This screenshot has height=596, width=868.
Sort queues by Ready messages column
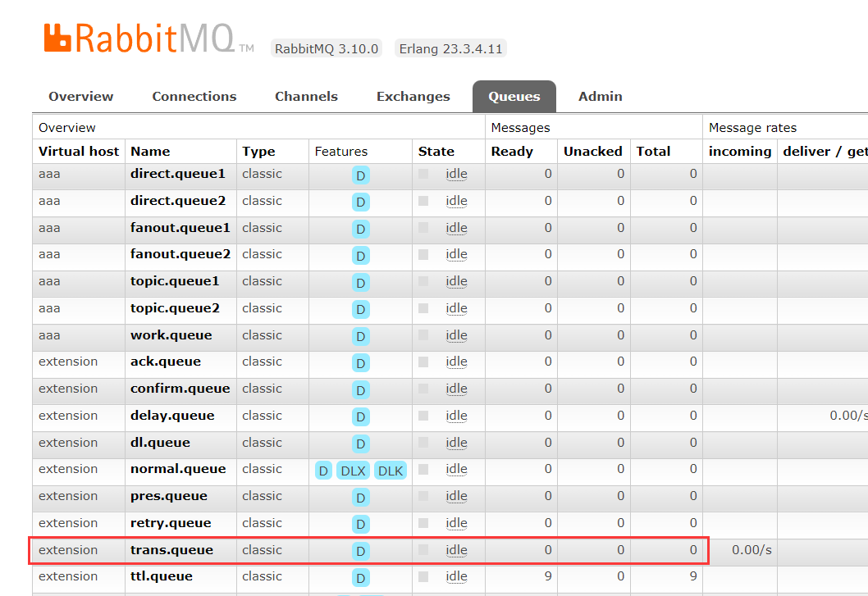pyautogui.click(x=512, y=152)
